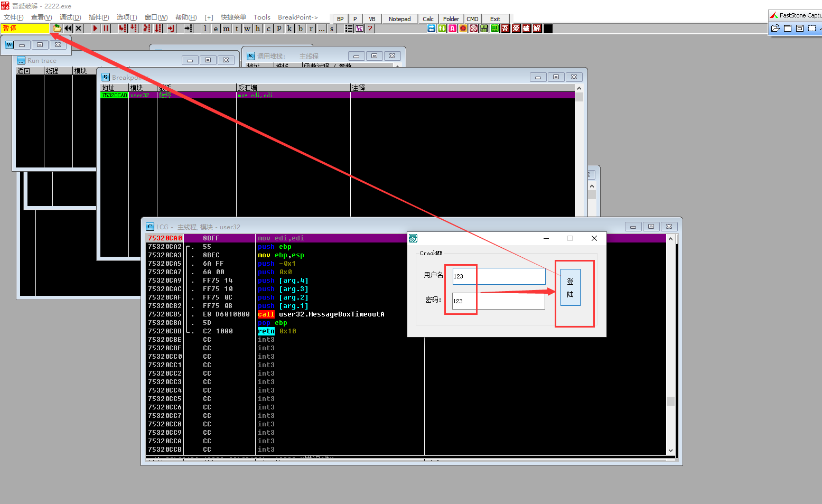Click scroll down arrow in LCG disassembly window

coord(670,451)
